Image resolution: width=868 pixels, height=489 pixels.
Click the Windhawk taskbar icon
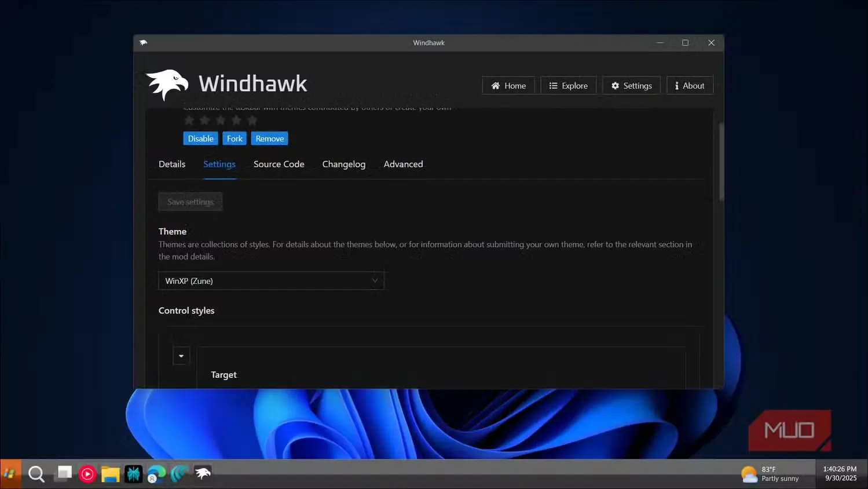click(x=203, y=474)
